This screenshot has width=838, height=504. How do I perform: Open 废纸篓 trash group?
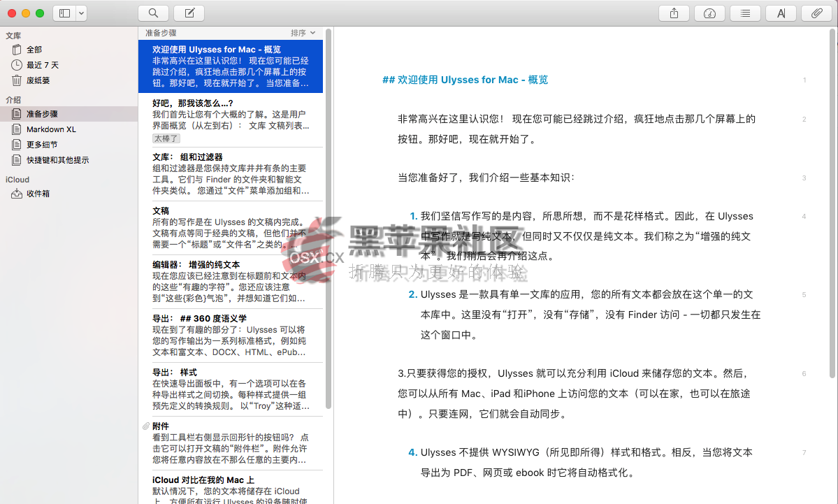[68, 80]
